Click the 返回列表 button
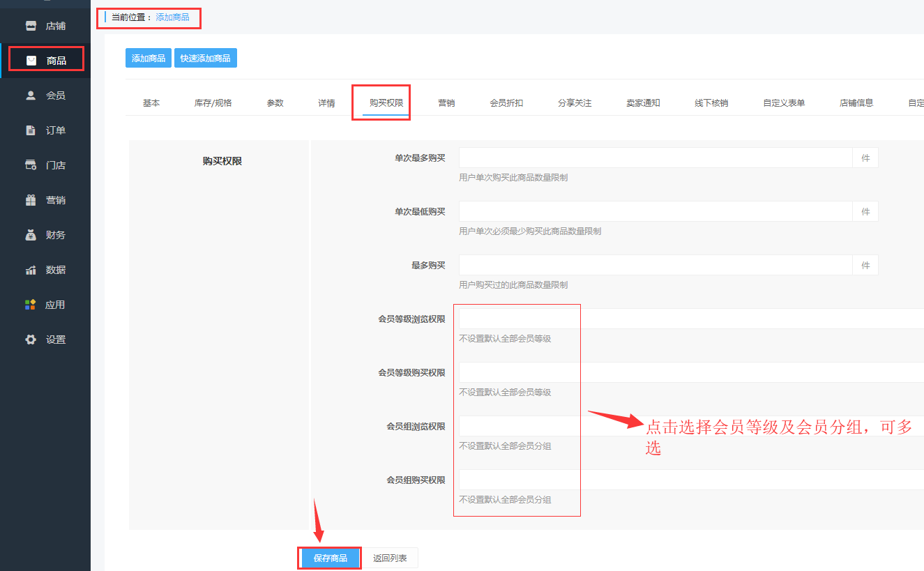This screenshot has height=571, width=924. pyautogui.click(x=391, y=558)
